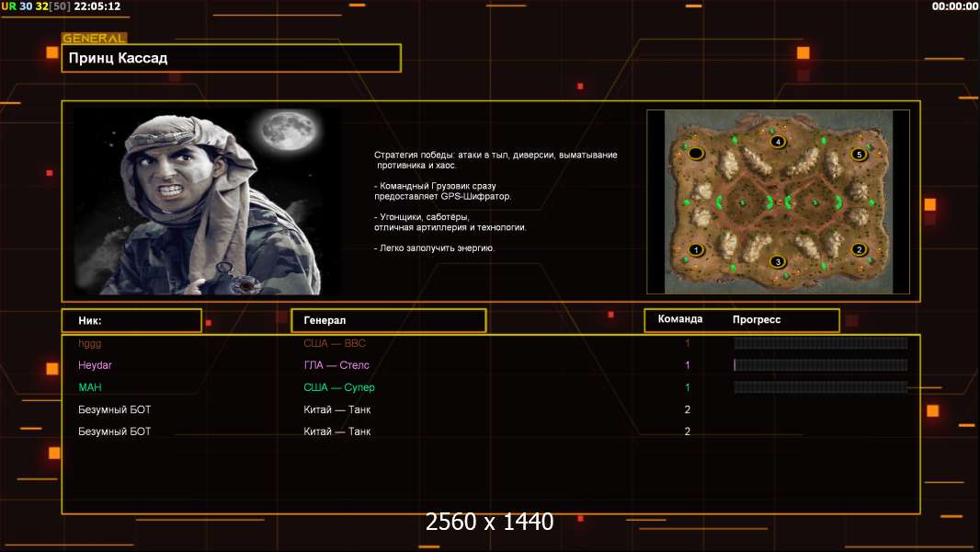Select player row hggg
The width and height of the screenshot is (980, 552).
[491, 343]
